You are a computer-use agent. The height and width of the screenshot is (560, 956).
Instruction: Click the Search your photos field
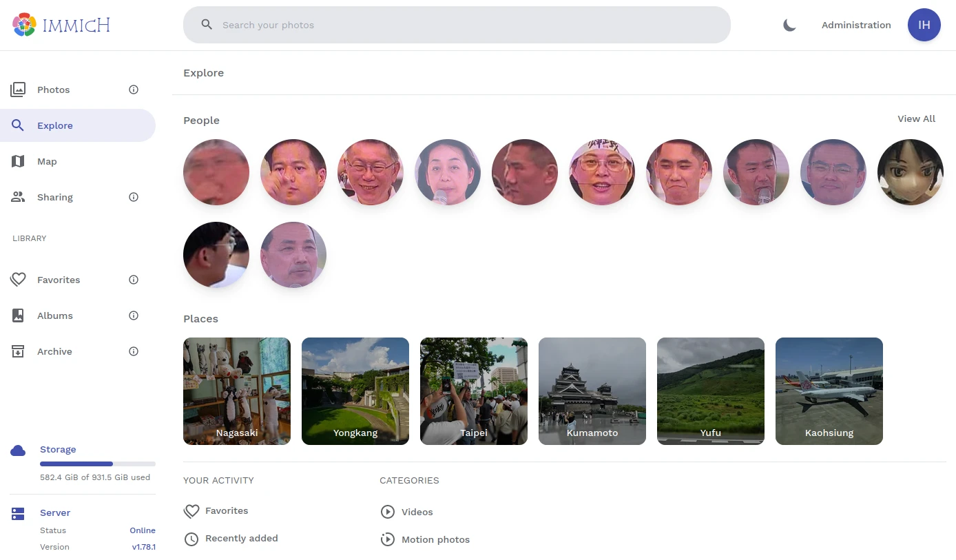[468, 25]
